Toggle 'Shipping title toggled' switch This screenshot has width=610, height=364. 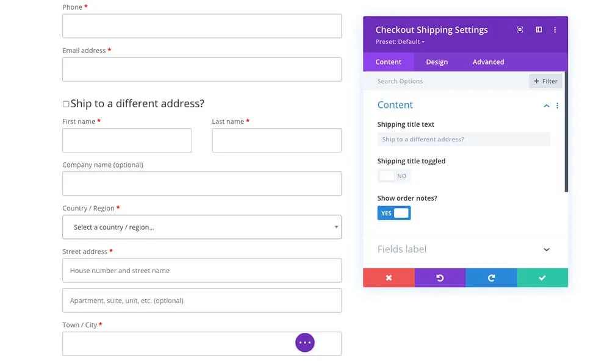point(393,176)
